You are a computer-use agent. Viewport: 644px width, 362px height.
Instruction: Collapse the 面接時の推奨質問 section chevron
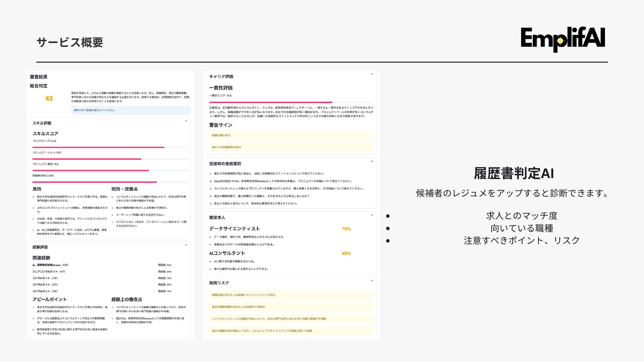372,162
